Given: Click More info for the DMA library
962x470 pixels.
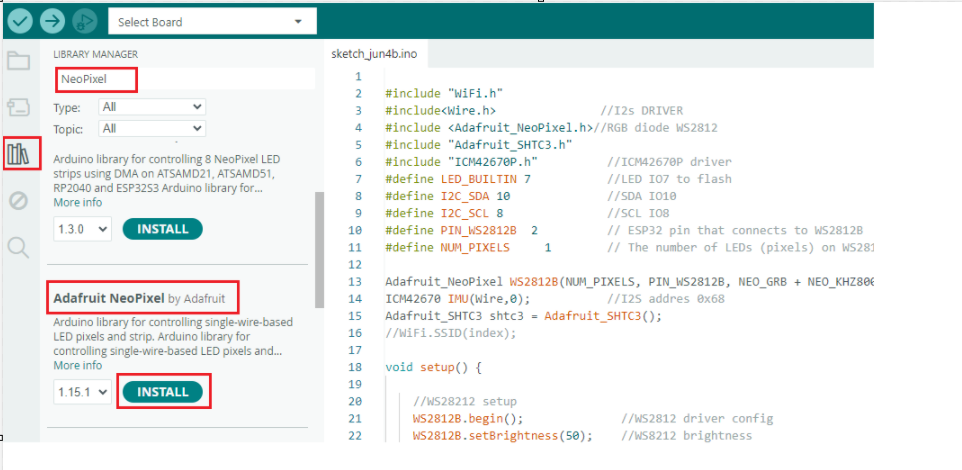Looking at the screenshot, I should click(x=78, y=203).
